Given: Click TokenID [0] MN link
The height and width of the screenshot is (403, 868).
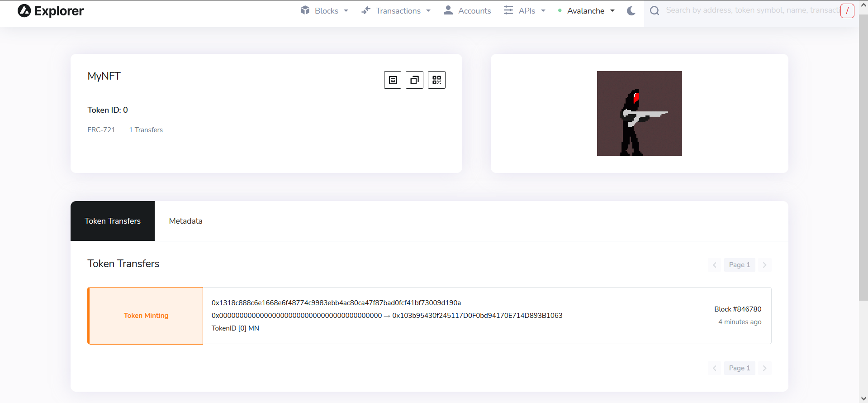Looking at the screenshot, I should (235, 328).
